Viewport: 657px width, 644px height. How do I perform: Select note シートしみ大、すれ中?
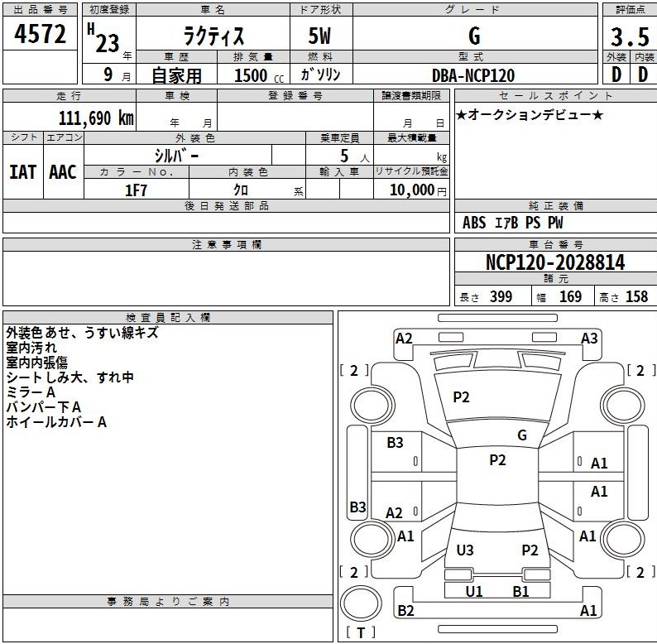[70, 377]
